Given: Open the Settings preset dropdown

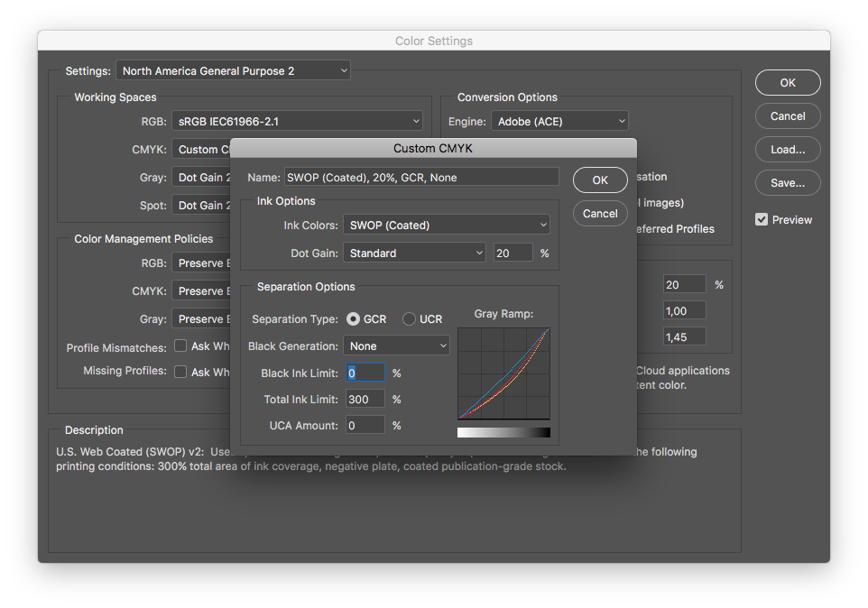Looking at the screenshot, I should 234,70.
